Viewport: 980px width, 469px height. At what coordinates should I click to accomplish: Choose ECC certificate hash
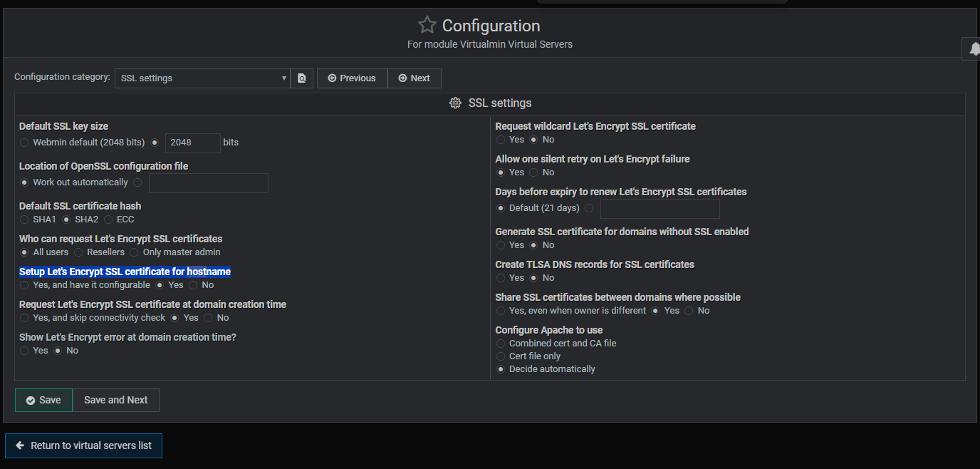(108, 220)
